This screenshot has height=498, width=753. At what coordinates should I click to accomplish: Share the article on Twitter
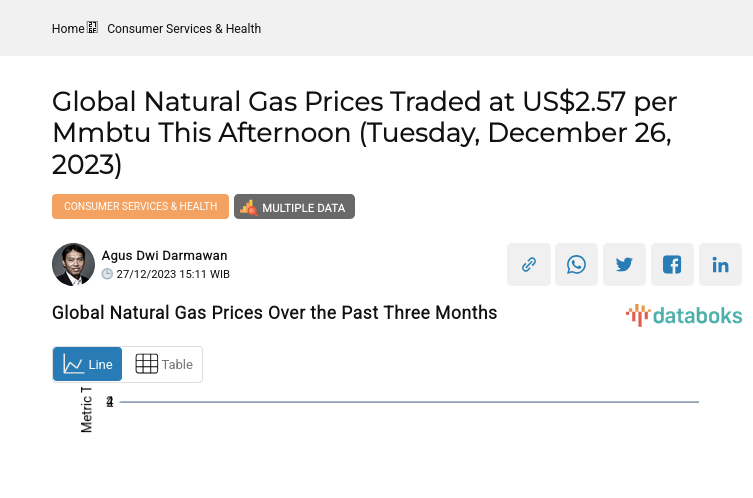pyautogui.click(x=625, y=265)
